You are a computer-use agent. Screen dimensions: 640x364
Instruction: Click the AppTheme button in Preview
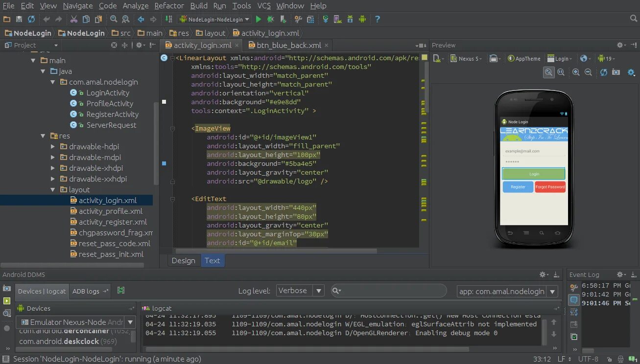[524, 59]
